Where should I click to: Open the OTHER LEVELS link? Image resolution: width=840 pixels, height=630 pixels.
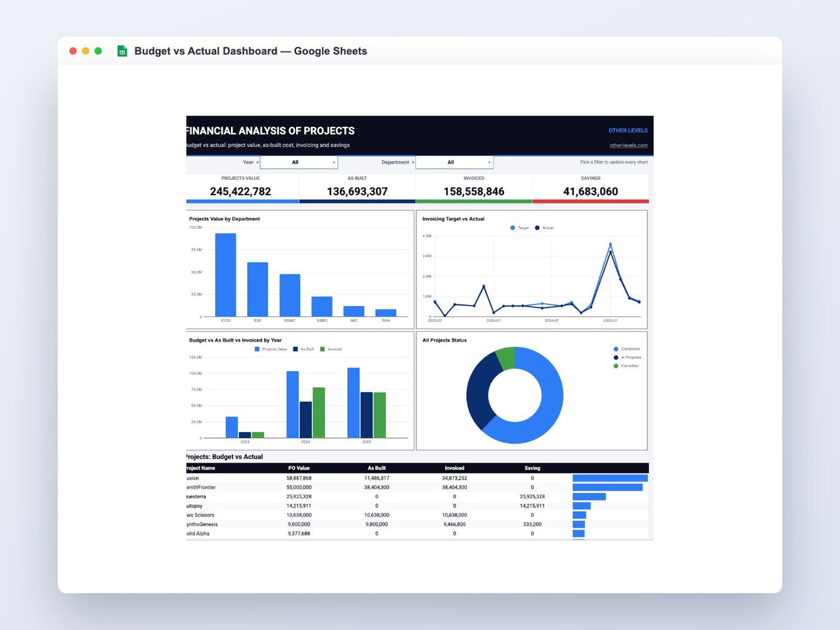click(x=628, y=130)
